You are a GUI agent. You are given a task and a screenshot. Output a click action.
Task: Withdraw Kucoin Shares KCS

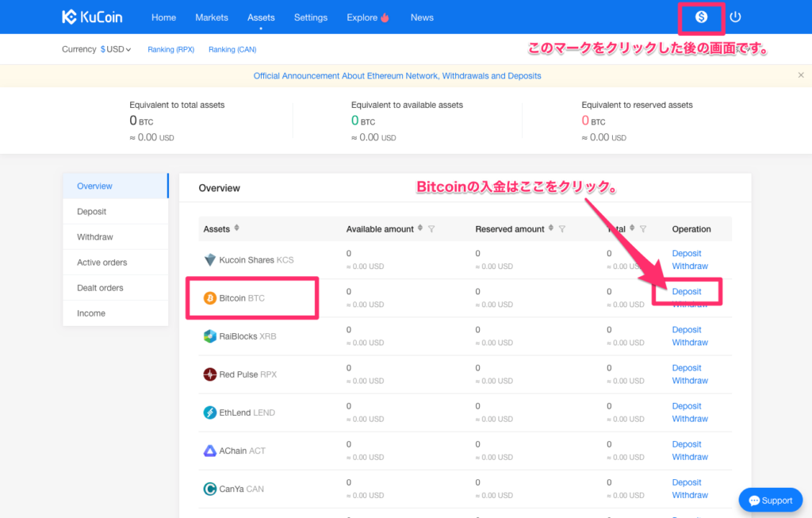(x=690, y=267)
